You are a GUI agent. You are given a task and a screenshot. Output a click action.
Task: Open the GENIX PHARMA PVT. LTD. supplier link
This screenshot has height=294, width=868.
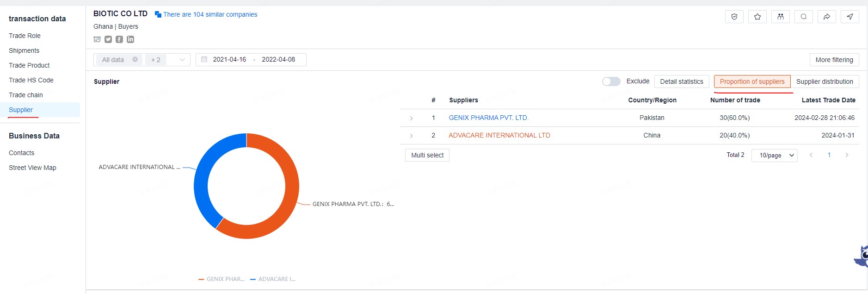[489, 118]
